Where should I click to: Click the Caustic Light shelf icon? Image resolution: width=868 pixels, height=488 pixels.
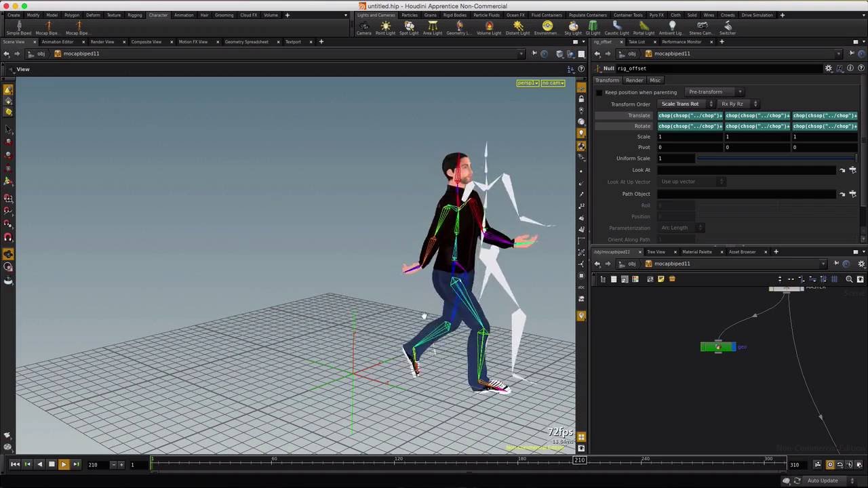pyautogui.click(x=616, y=28)
